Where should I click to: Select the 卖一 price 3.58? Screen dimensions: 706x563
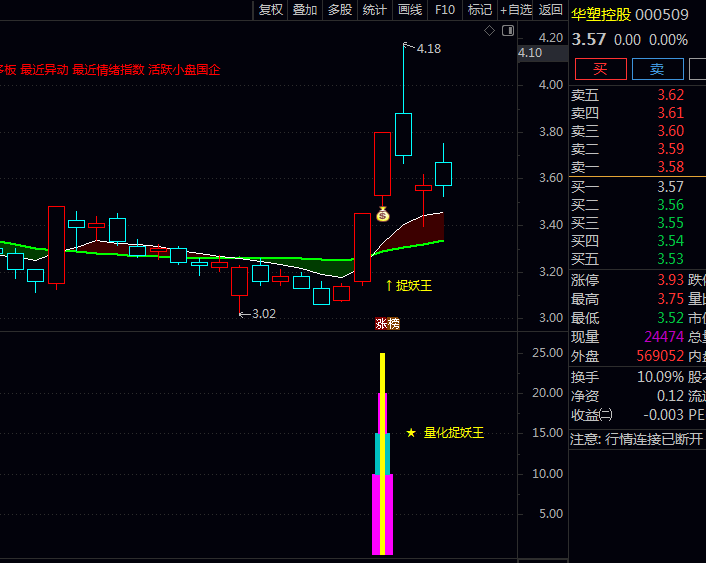click(670, 167)
